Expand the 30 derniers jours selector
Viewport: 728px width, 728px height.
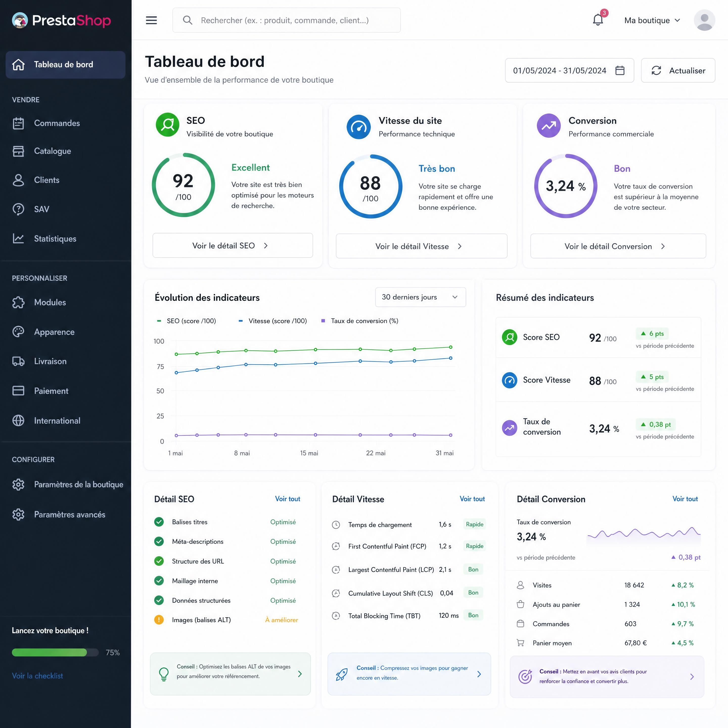click(421, 297)
